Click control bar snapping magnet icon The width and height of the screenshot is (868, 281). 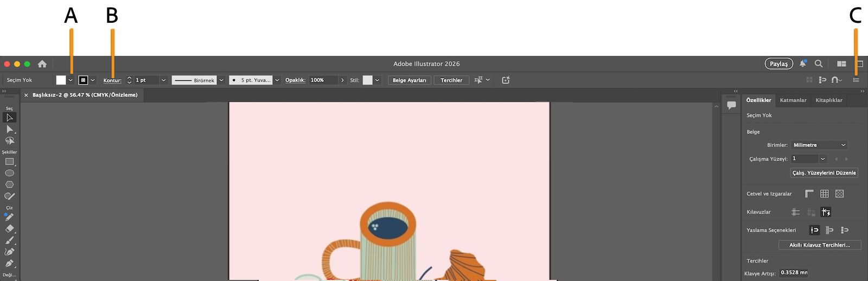pos(837,80)
